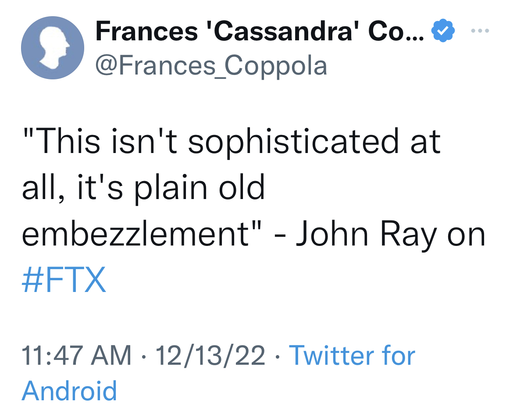
Task: Click the word "at" ending the first line
Action: click(x=423, y=141)
